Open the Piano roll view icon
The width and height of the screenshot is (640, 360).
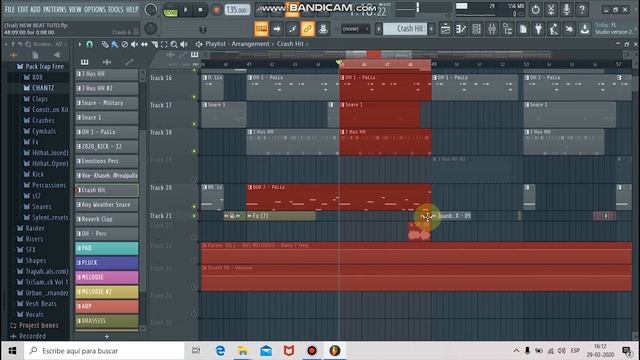[x=461, y=29]
